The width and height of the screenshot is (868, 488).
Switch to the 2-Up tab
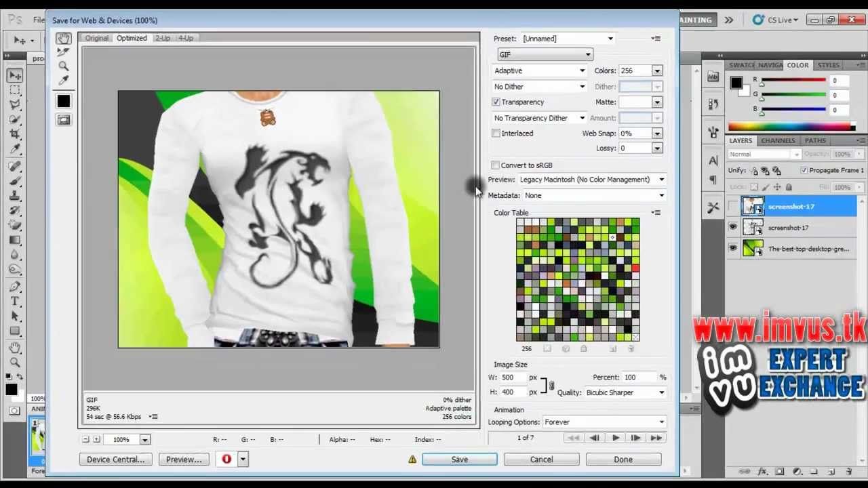coord(162,38)
